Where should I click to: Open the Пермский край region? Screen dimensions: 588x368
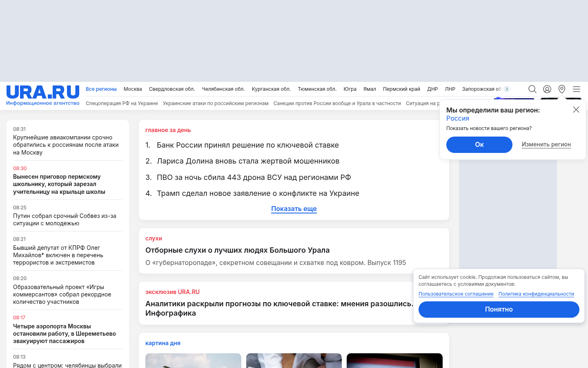tap(401, 89)
